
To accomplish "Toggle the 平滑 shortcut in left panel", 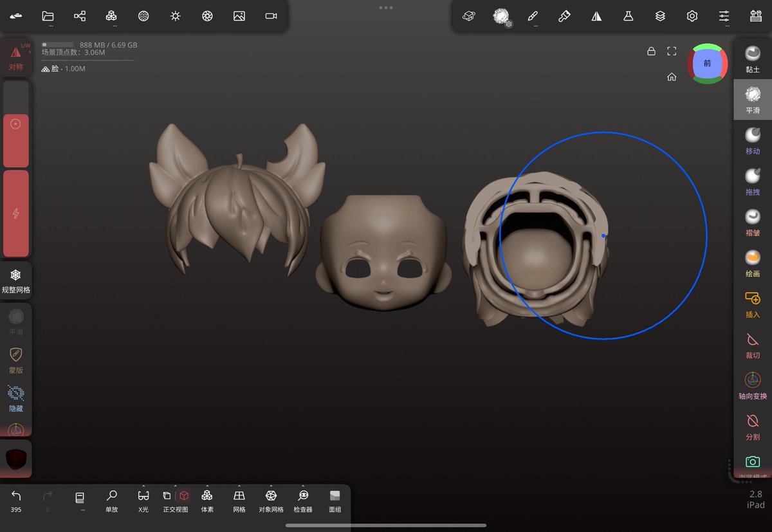I will 16,322.
